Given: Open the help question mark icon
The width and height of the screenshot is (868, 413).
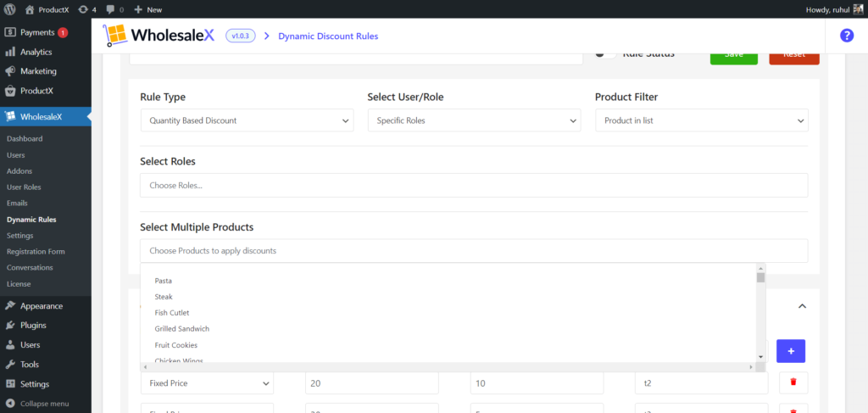Looking at the screenshot, I should coord(846,36).
